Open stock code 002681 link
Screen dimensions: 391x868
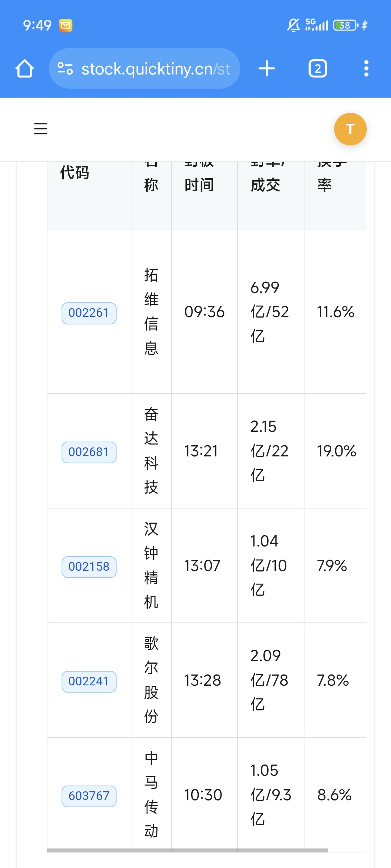pos(89,452)
